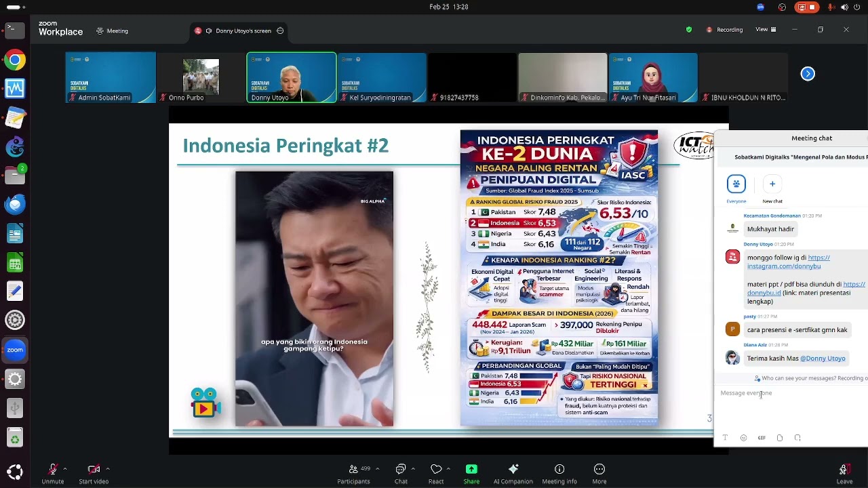Image resolution: width=868 pixels, height=488 pixels.
Task: Open LibreOffice Writer from the dock
Action: pyautogui.click(x=15, y=234)
